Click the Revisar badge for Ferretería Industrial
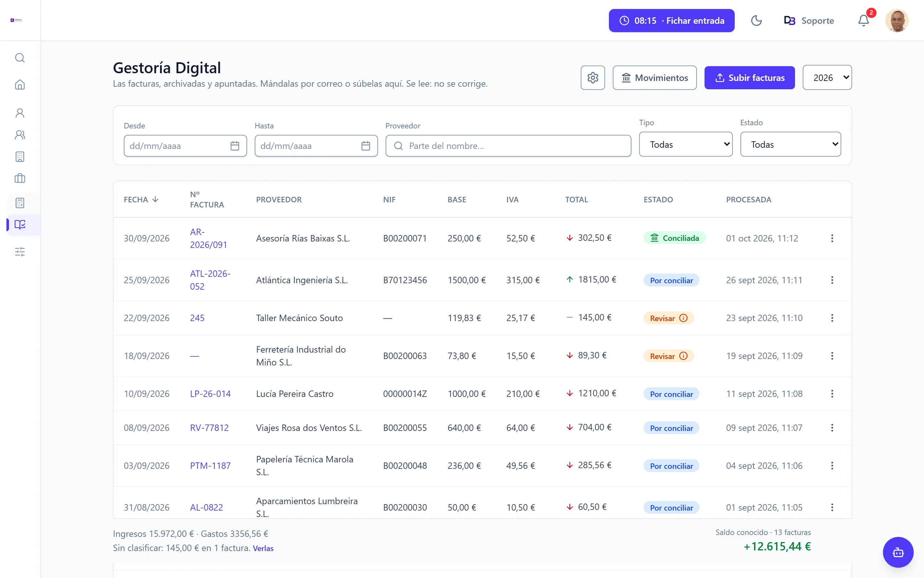Viewport: 924px width, 578px height. [x=669, y=356]
